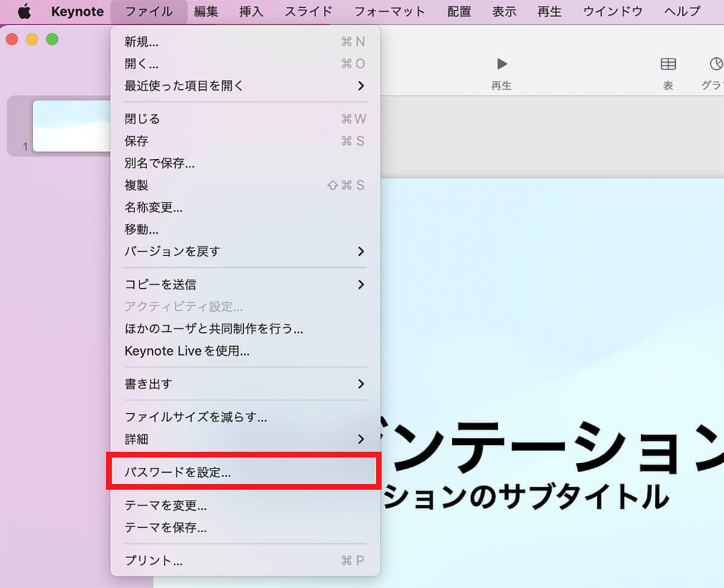Image resolution: width=724 pixels, height=588 pixels.
Task: Expand the 書き出す submenu
Action: (245, 384)
